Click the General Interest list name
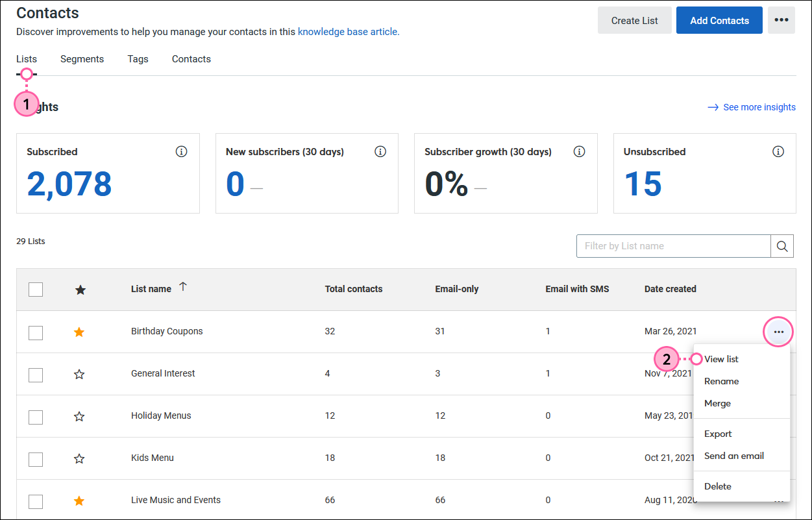 tap(163, 373)
